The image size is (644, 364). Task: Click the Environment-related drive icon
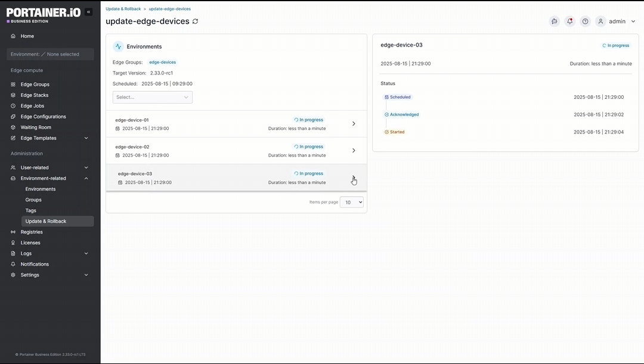13,179
